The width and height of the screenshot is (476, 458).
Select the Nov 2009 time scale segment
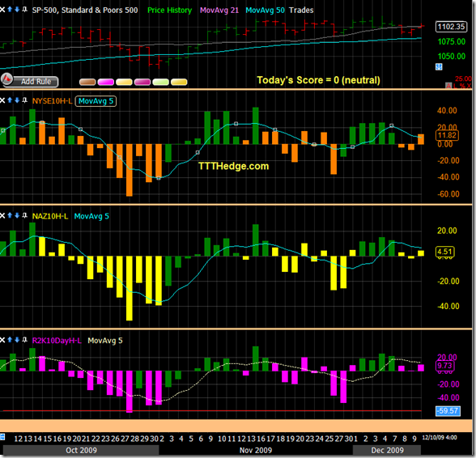click(x=256, y=450)
